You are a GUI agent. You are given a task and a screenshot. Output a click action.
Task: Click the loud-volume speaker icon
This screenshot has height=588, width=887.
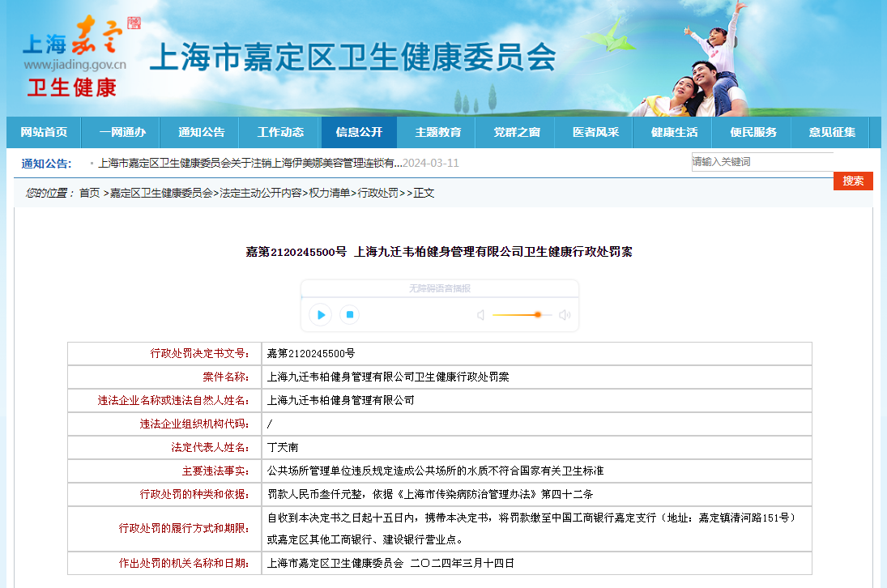(565, 315)
